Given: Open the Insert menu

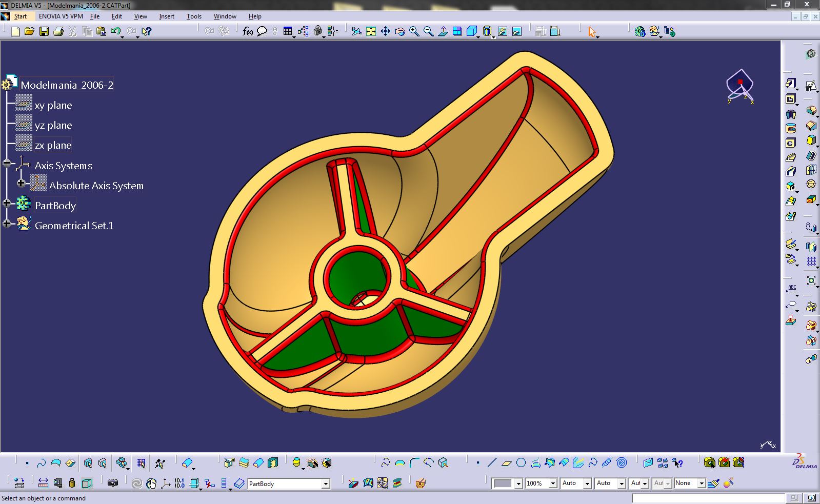Looking at the screenshot, I should (x=167, y=16).
